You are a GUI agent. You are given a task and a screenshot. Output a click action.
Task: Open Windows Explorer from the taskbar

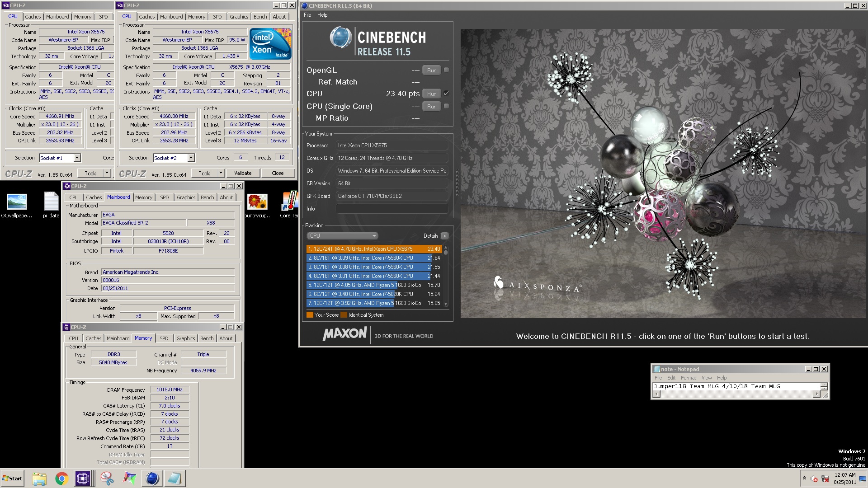(39, 479)
